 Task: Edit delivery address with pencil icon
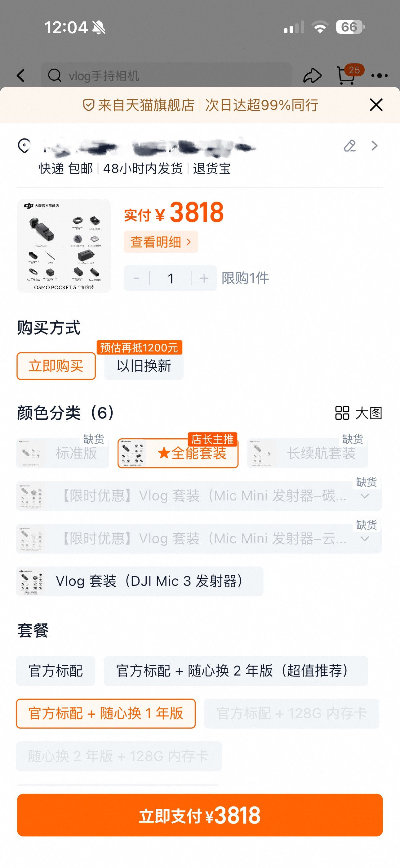pos(350,146)
